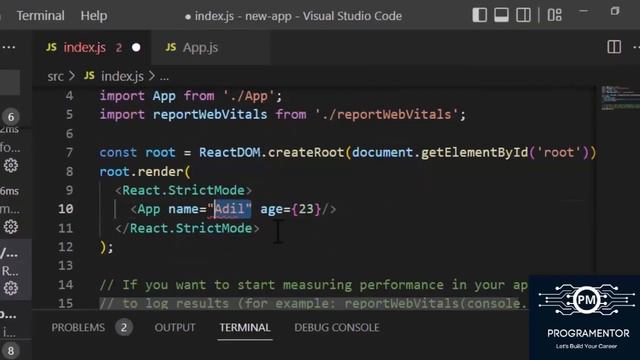Image resolution: width=640 pixels, height=360 pixels.
Task: Click the problems count badge 2
Action: [124, 327]
